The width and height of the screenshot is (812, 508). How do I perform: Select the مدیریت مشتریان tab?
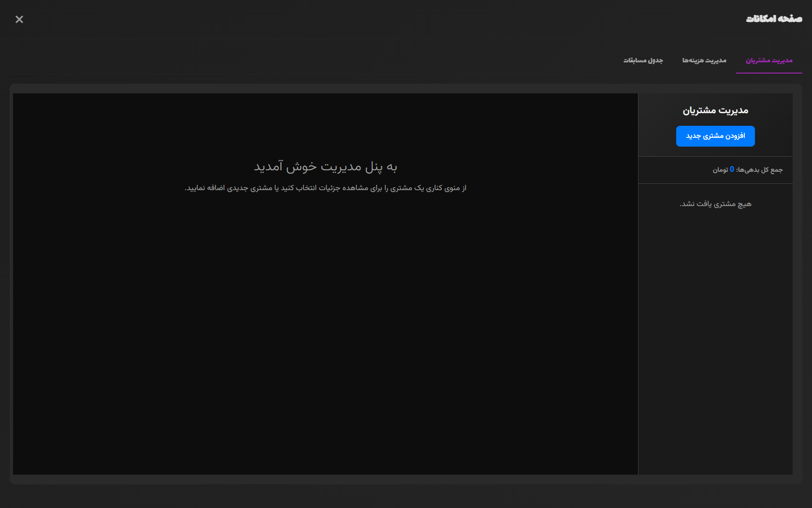click(768, 60)
